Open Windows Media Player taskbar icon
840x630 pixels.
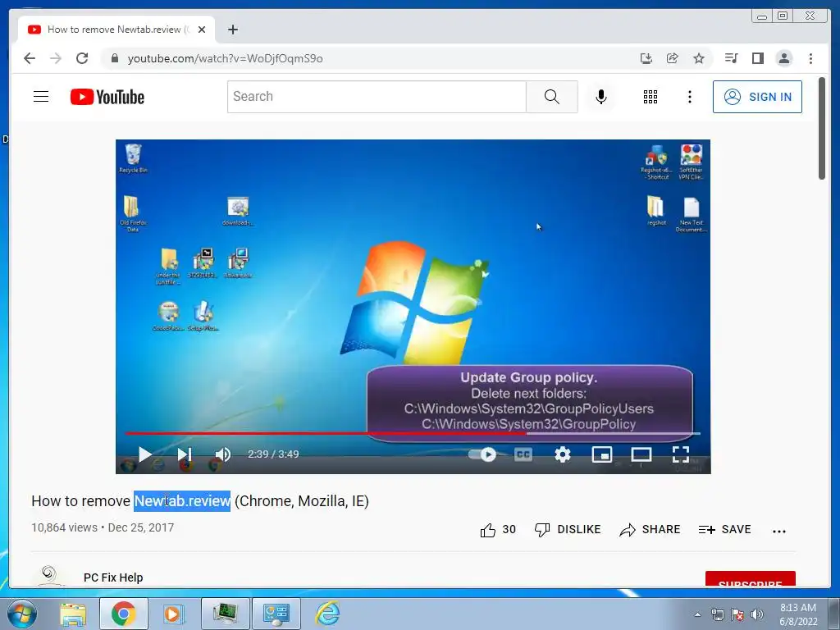173,614
